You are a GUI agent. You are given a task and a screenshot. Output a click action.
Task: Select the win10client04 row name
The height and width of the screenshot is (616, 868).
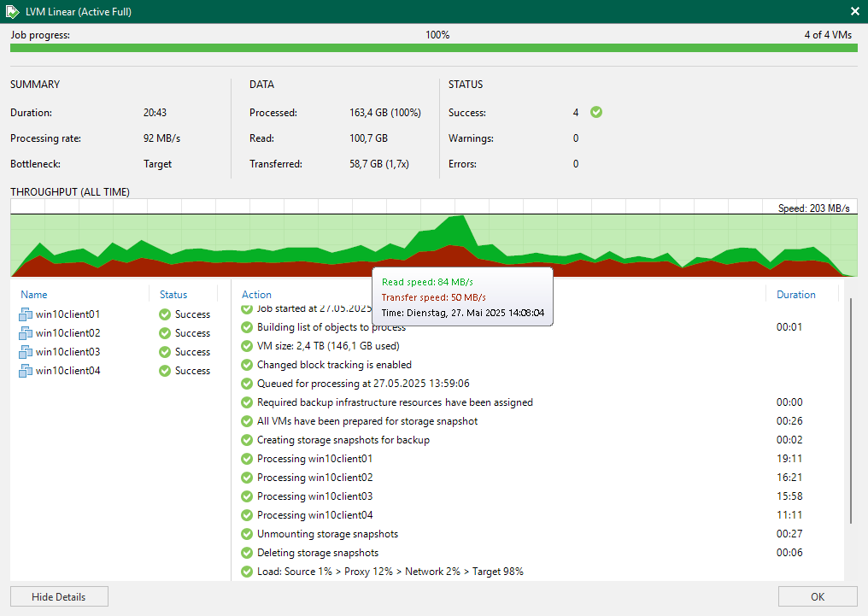[x=68, y=371]
